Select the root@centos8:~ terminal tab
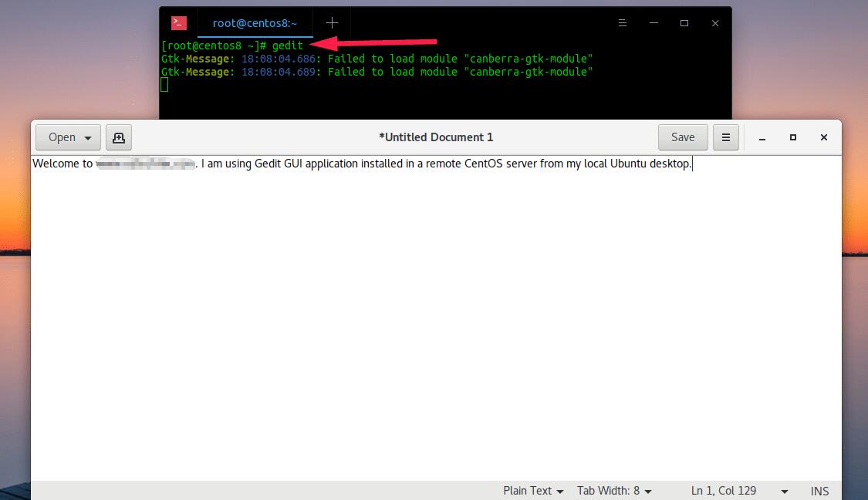 tap(255, 23)
